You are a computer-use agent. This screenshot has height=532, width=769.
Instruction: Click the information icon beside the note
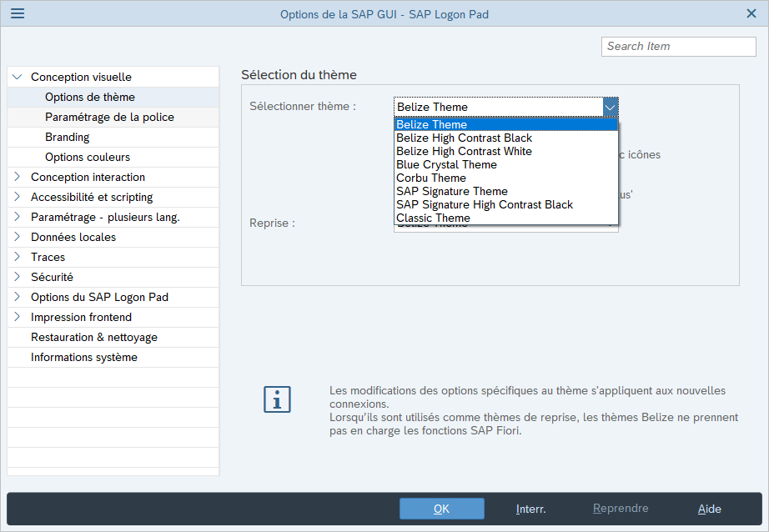point(277,399)
